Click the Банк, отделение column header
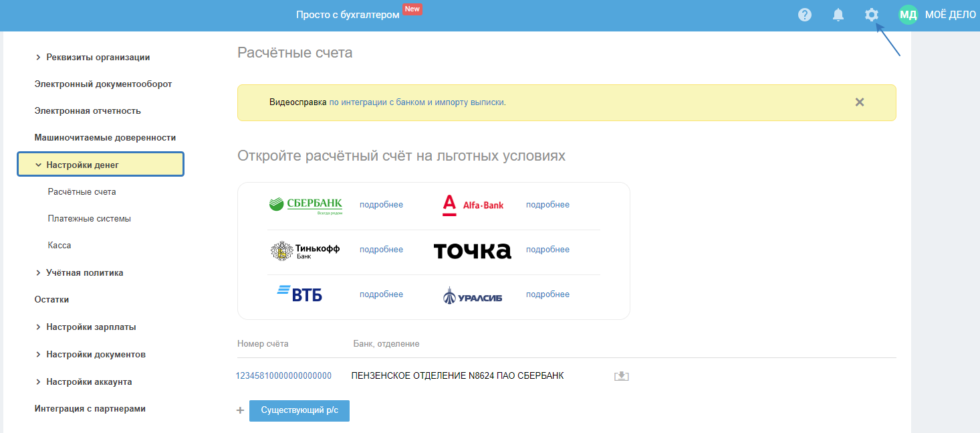This screenshot has height=433, width=980. (x=386, y=344)
